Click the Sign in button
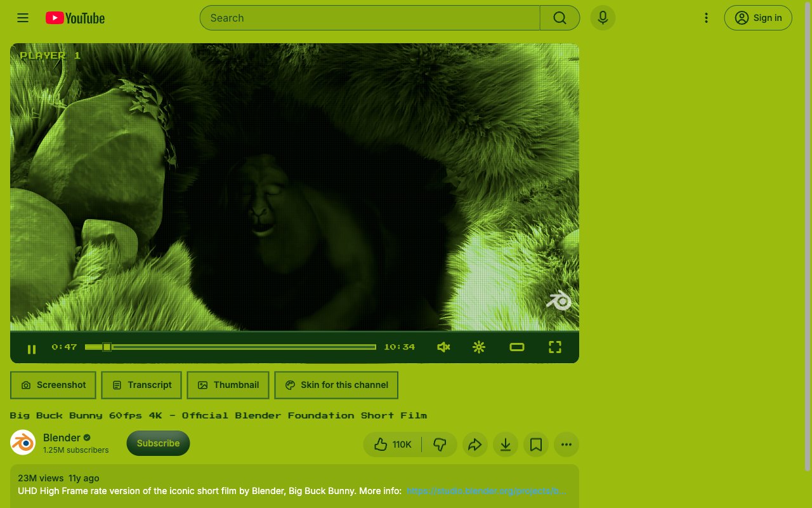This screenshot has width=812, height=508. tap(758, 18)
